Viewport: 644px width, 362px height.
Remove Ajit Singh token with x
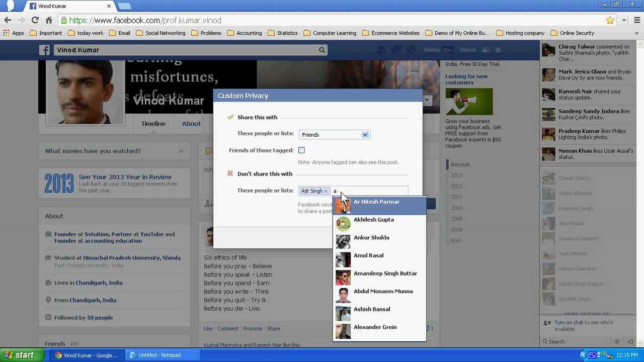326,191
